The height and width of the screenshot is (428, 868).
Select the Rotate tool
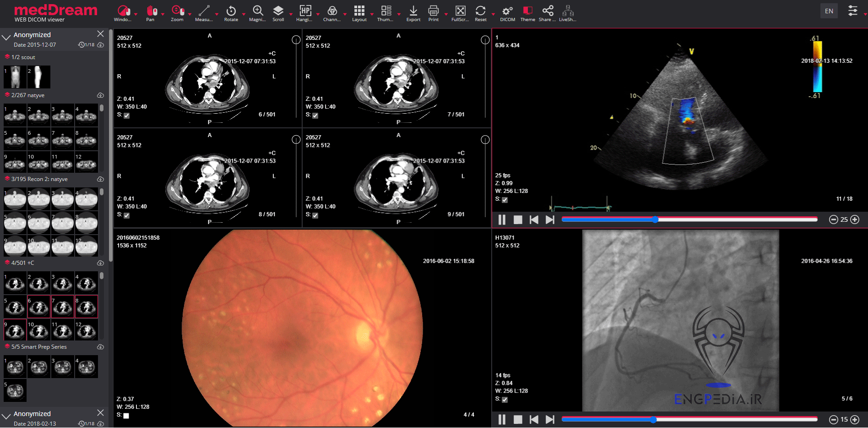(x=231, y=13)
